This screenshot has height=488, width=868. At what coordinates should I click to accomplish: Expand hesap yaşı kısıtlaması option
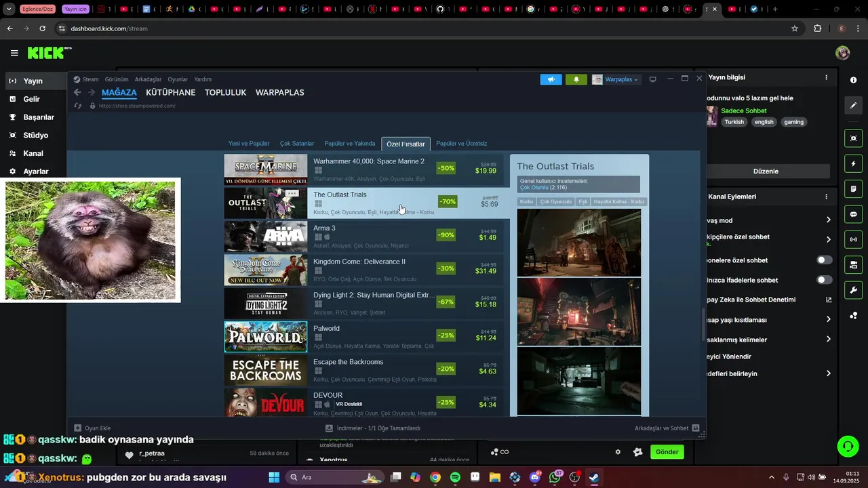click(x=828, y=319)
